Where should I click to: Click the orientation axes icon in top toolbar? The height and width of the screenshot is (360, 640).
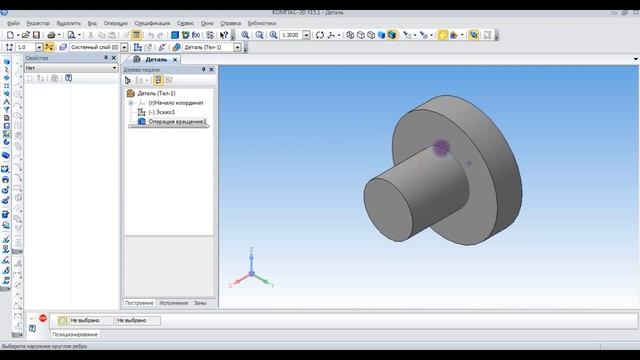331,35
